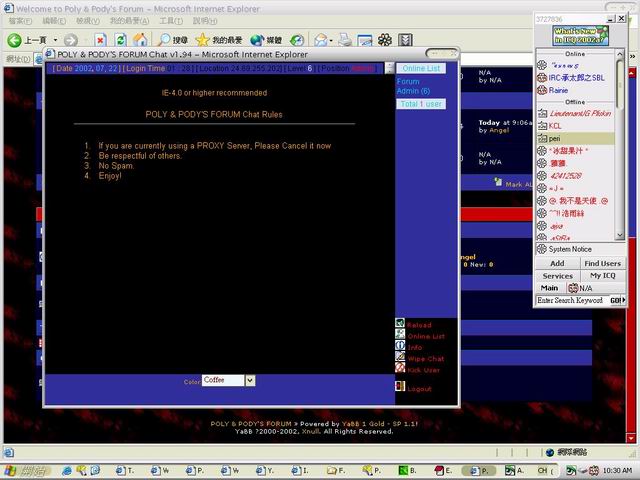This screenshot has height=480, width=640.
Task: Select the highlighted ICQ contact peri
Action: coord(576,138)
